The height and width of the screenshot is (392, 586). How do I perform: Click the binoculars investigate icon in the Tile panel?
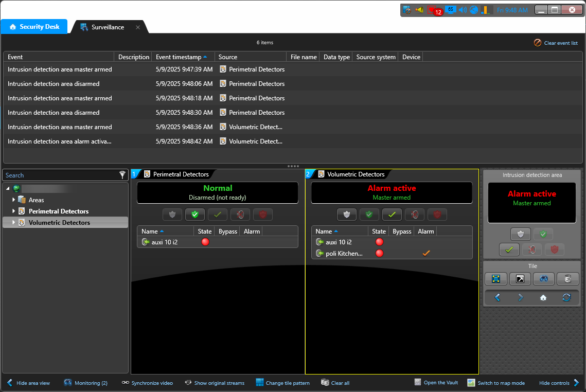tap(543, 279)
